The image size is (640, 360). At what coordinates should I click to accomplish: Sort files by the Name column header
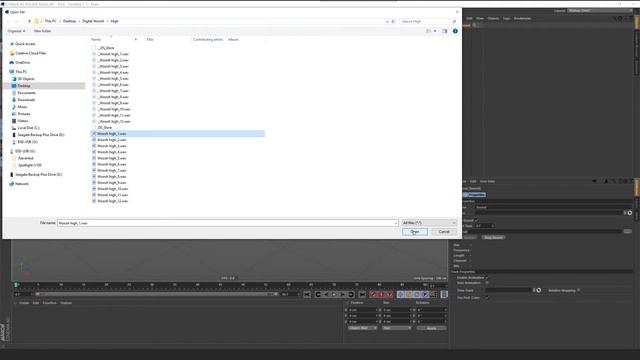click(96, 40)
